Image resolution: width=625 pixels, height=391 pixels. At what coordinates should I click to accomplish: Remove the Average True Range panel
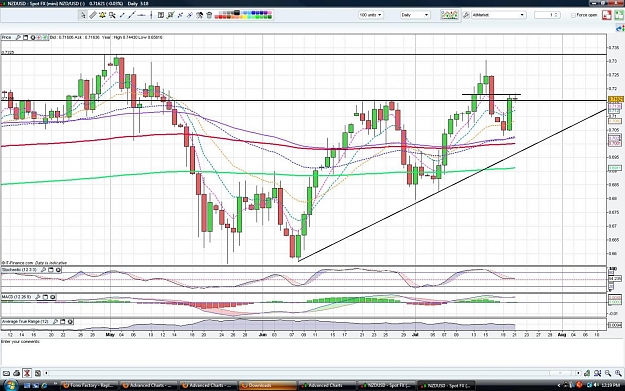70,321
